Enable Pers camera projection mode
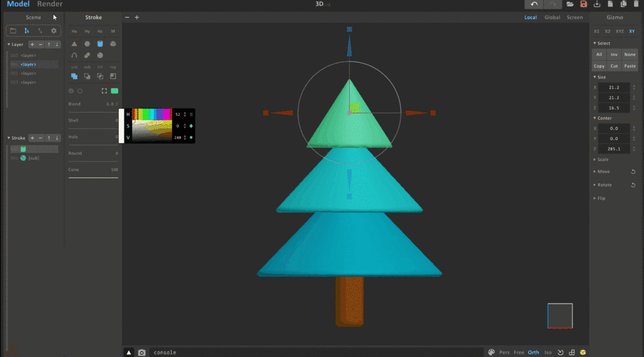 click(504, 353)
